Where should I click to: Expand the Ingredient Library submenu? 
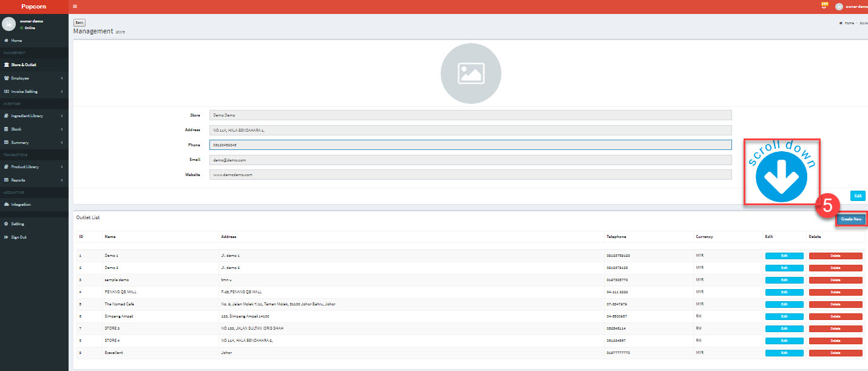(x=33, y=116)
